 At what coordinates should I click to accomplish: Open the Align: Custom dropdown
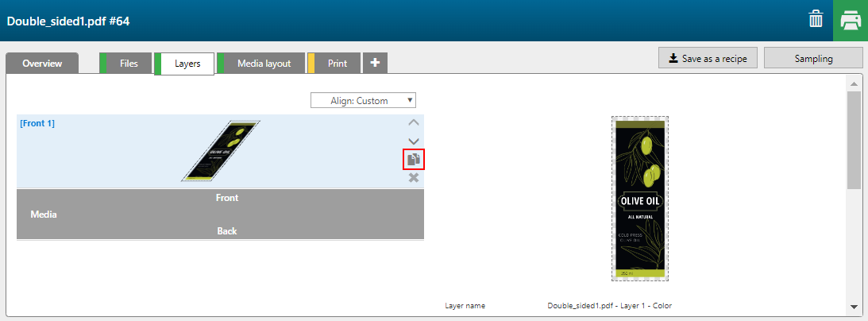tap(363, 100)
